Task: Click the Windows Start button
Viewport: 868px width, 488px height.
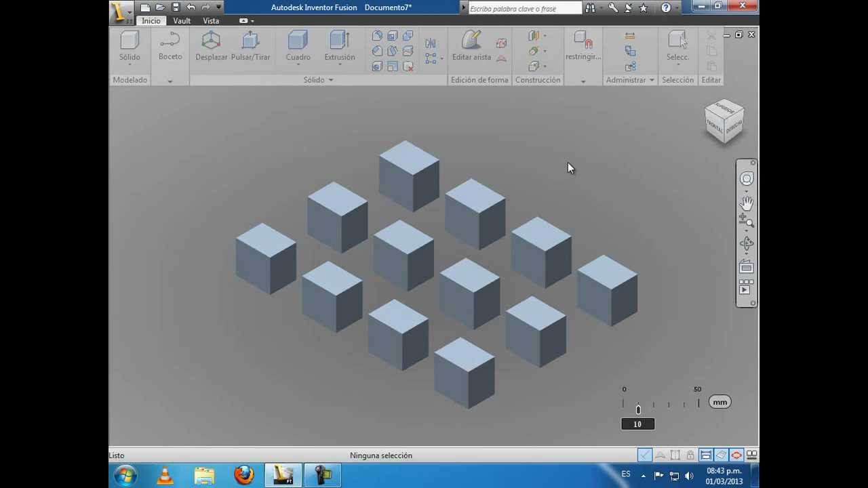Action: pos(125,475)
